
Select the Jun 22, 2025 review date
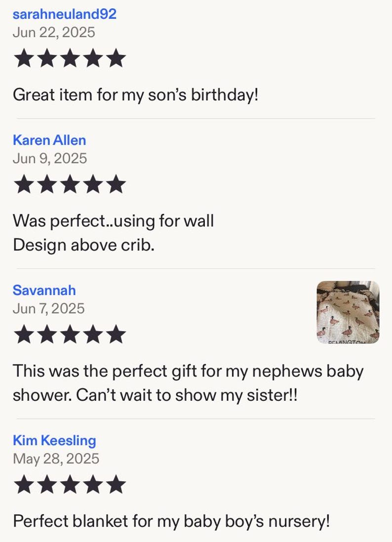click(54, 33)
